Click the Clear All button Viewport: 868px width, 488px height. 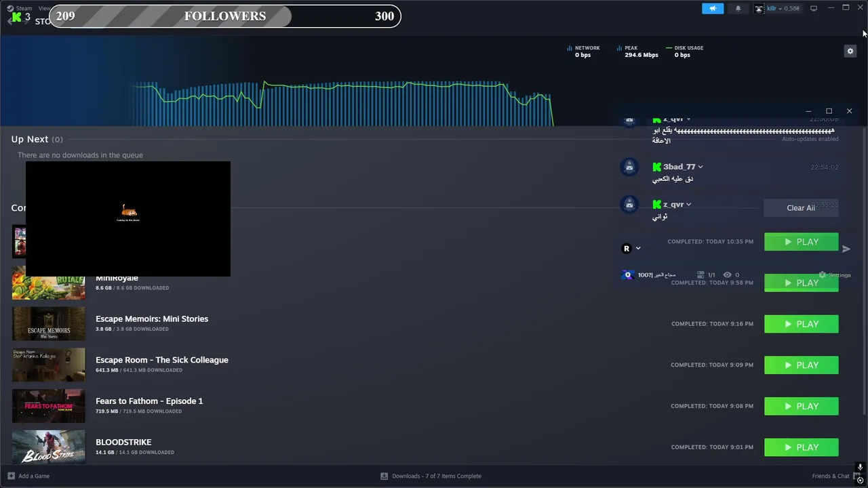pyautogui.click(x=801, y=208)
